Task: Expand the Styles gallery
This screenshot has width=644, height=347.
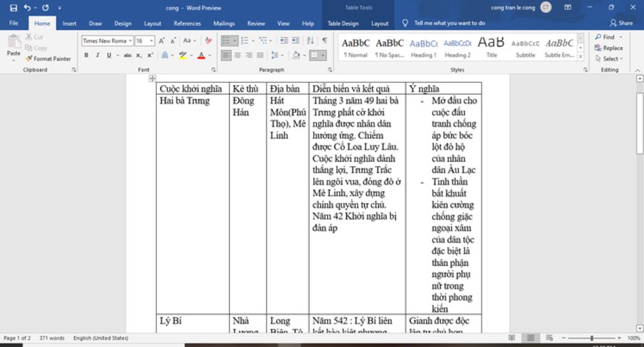Action: [580, 57]
